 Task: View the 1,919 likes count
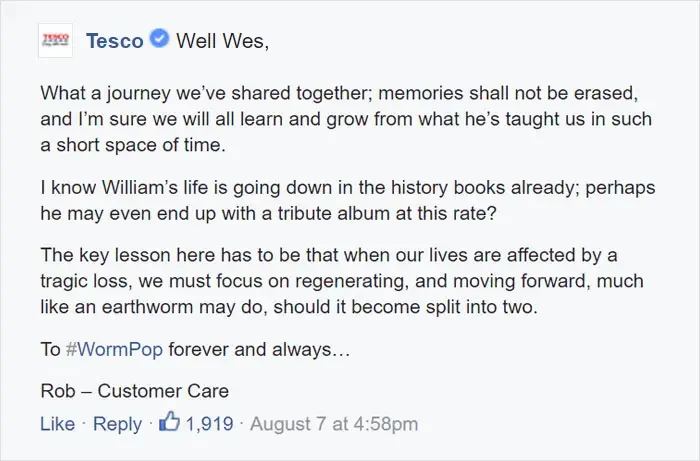pyautogui.click(x=209, y=424)
